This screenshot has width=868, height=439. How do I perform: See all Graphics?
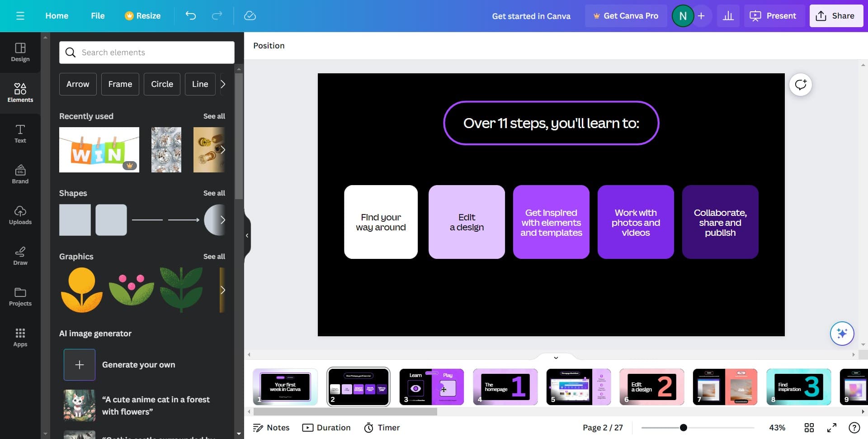pos(214,257)
